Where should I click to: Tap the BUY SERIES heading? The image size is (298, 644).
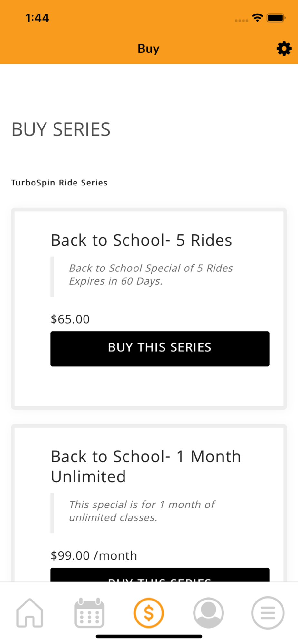[61, 129]
